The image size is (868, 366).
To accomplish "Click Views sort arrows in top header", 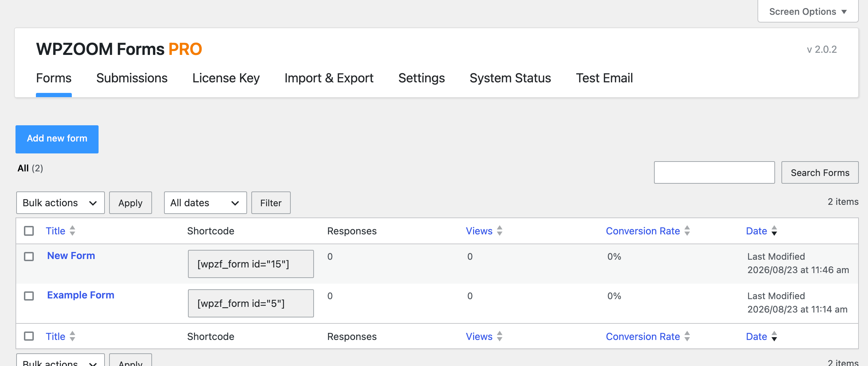I will pyautogui.click(x=499, y=231).
